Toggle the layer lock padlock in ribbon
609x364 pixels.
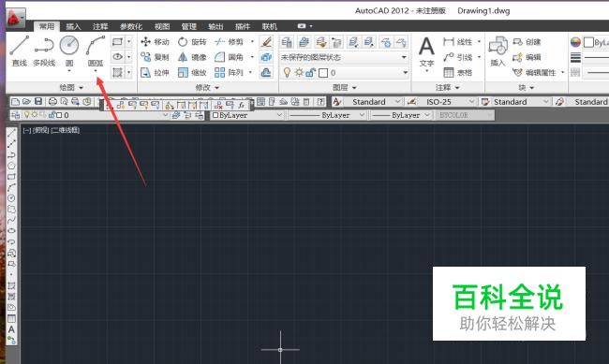click(311, 73)
